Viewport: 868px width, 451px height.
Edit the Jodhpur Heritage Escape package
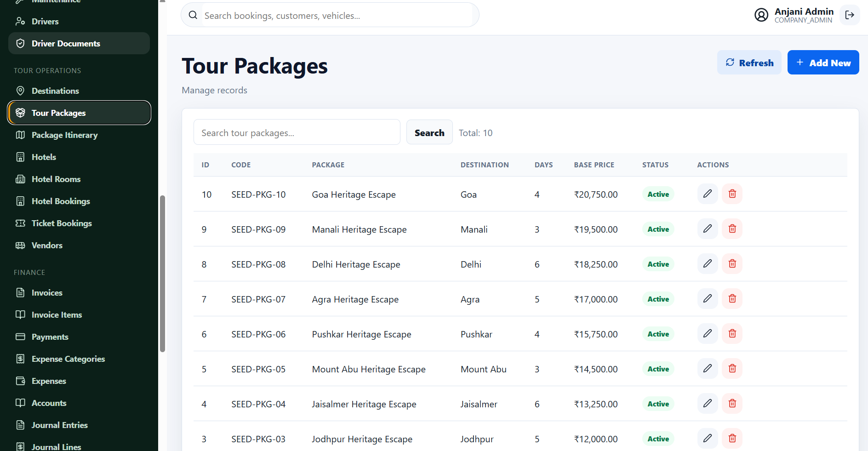[x=708, y=438]
